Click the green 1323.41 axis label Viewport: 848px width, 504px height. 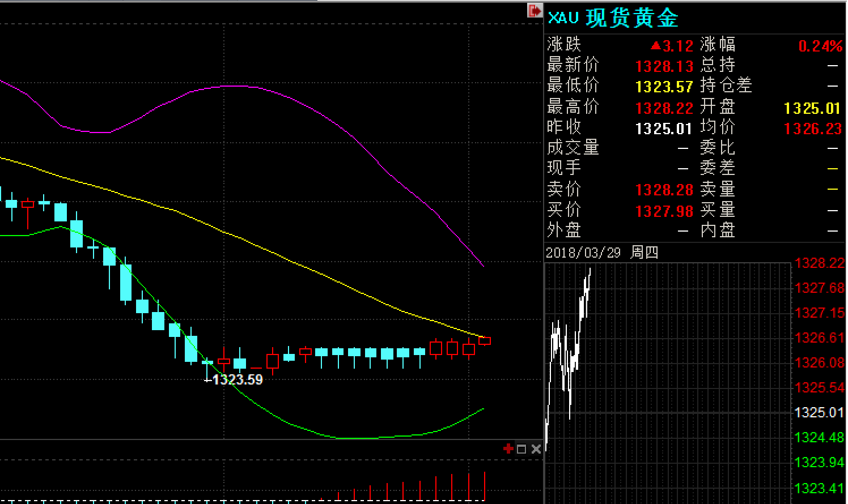[820, 488]
